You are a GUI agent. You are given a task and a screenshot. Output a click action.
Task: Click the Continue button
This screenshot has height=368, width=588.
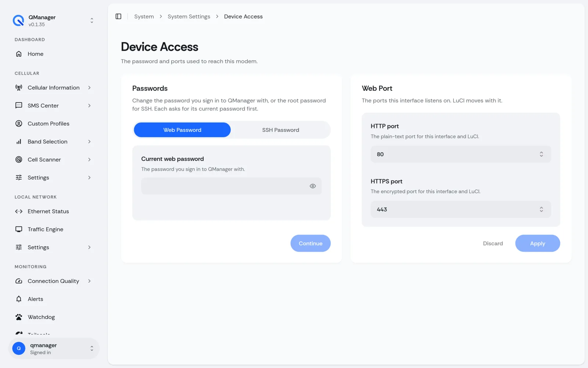(311, 243)
